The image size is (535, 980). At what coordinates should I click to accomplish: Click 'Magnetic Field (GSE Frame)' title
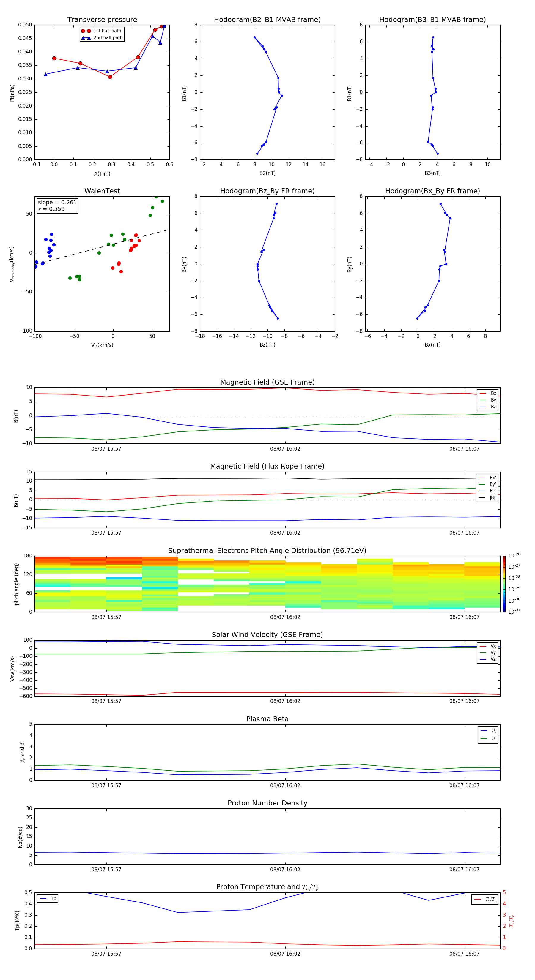pyautogui.click(x=267, y=382)
